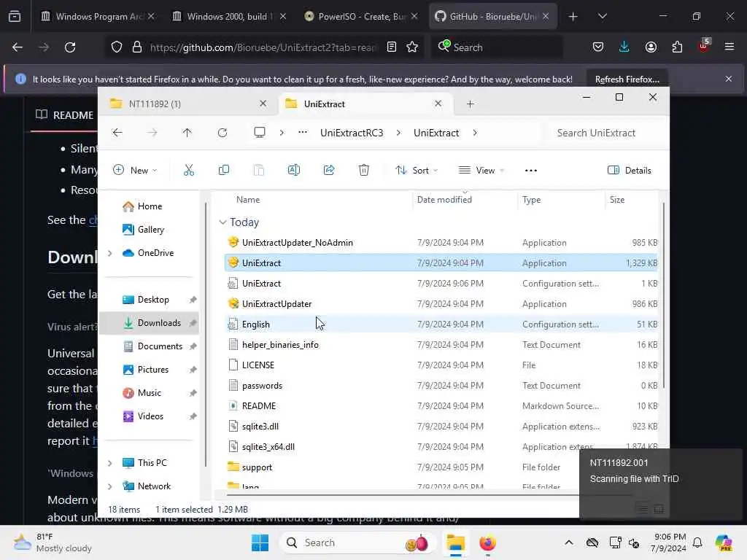Select the support folder
Image resolution: width=747 pixels, height=560 pixels.
(257, 467)
